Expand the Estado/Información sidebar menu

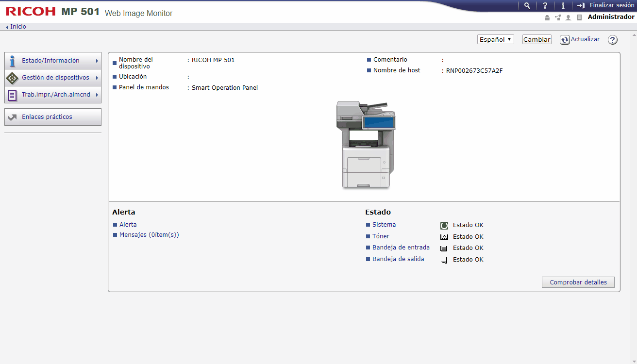[x=52, y=60]
